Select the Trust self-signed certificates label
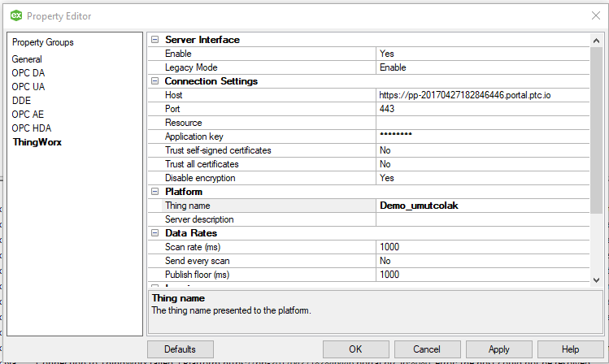This screenshot has height=364, width=609. coord(218,150)
